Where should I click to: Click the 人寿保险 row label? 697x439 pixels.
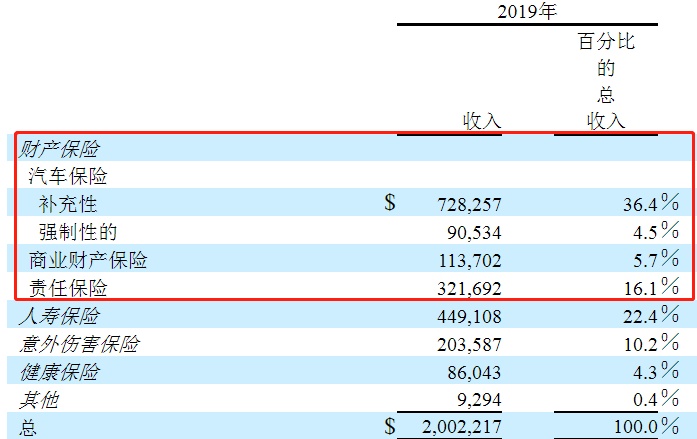[58, 316]
